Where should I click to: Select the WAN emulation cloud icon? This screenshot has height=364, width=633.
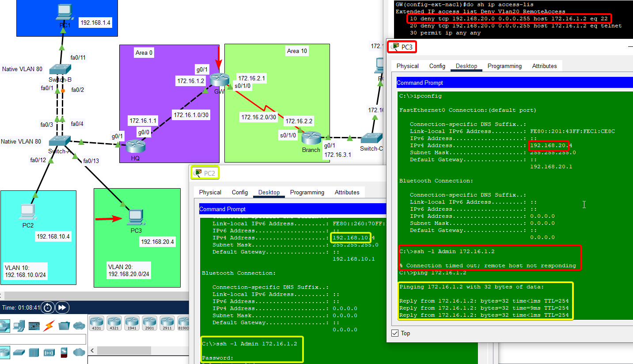click(x=80, y=352)
